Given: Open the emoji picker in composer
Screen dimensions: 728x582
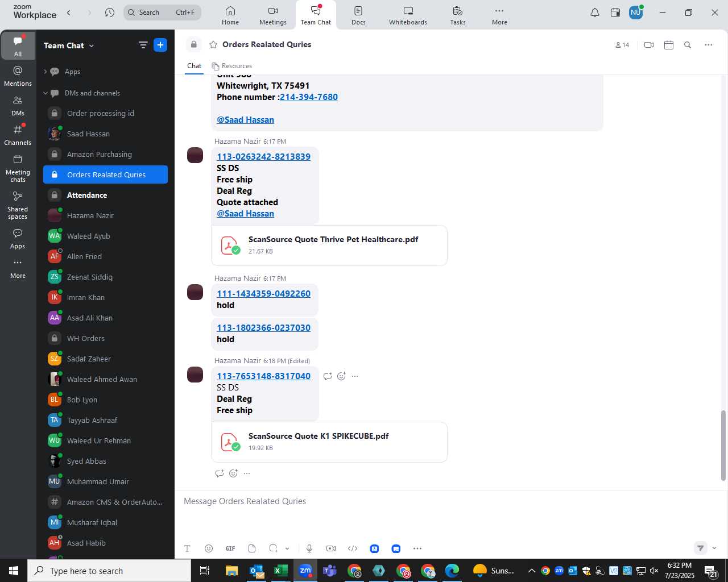Looking at the screenshot, I should (209, 548).
